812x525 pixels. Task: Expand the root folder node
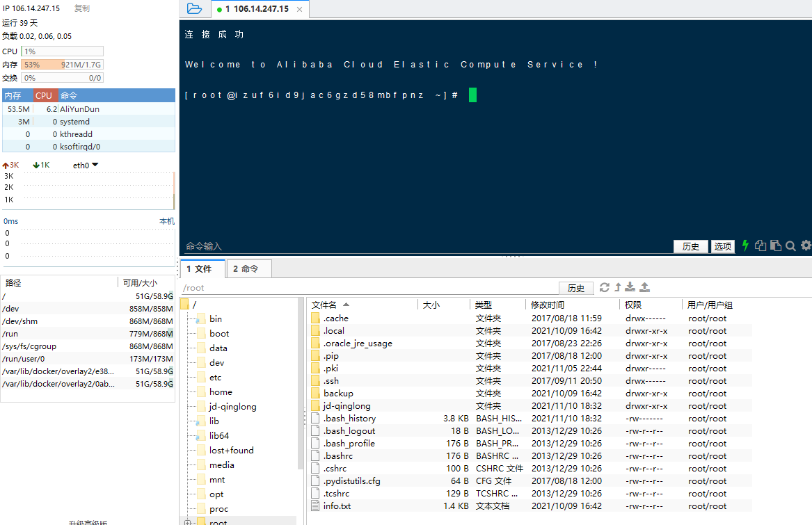(188, 522)
